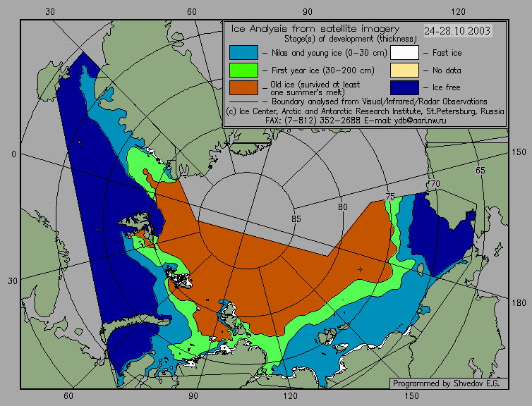The height and width of the screenshot is (406, 532).
Task: Click the latitude label 65
Action: [480, 171]
